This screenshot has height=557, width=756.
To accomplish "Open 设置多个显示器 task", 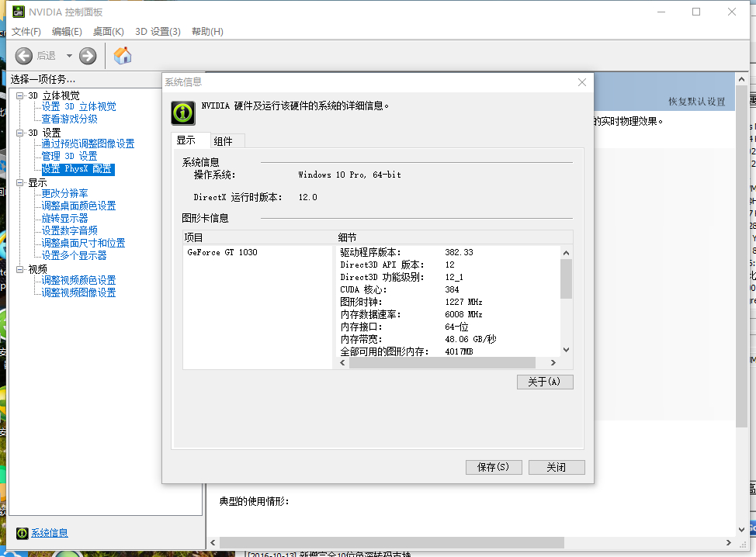I will (75, 255).
